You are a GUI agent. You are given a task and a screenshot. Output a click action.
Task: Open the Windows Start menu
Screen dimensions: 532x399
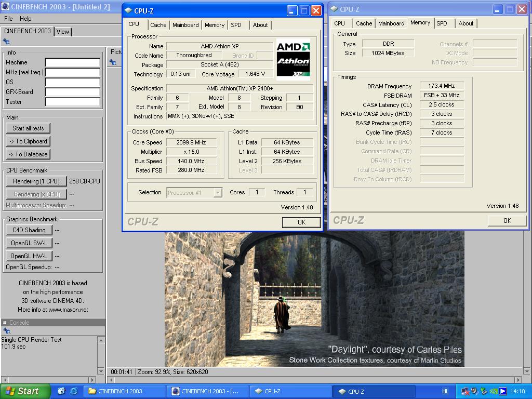(x=25, y=391)
